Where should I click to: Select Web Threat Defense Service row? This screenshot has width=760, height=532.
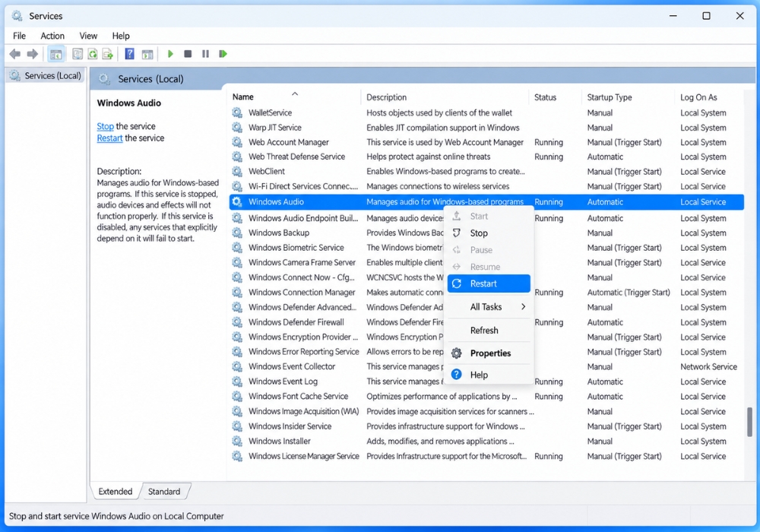pos(486,157)
